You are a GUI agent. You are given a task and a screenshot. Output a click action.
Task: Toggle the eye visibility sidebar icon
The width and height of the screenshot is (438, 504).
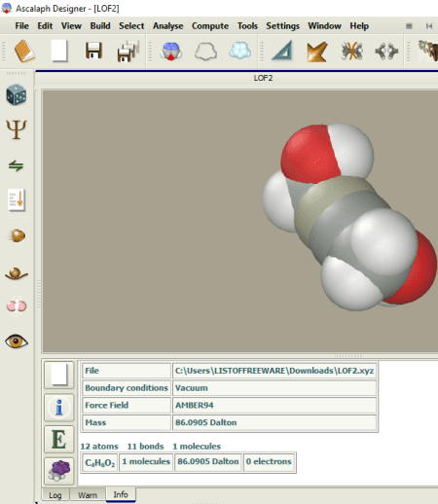[x=17, y=342]
